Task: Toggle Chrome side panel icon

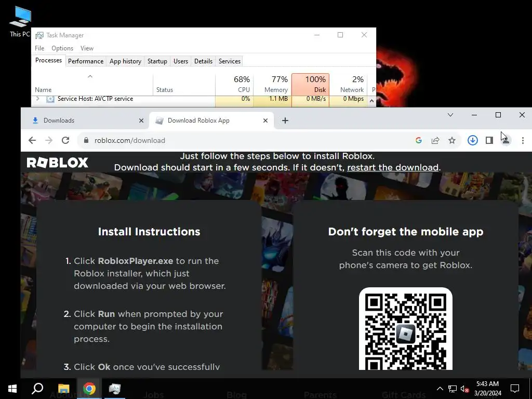Action: [x=489, y=140]
